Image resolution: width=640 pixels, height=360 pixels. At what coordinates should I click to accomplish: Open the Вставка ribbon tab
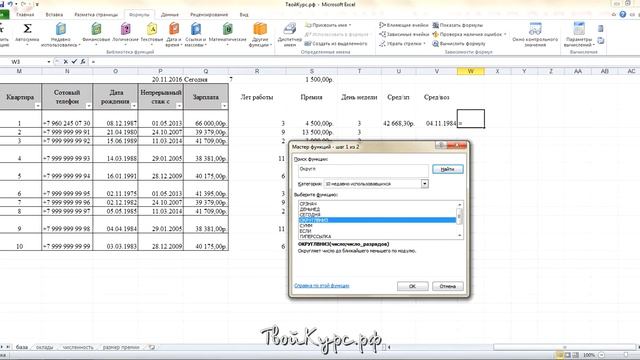coord(54,15)
